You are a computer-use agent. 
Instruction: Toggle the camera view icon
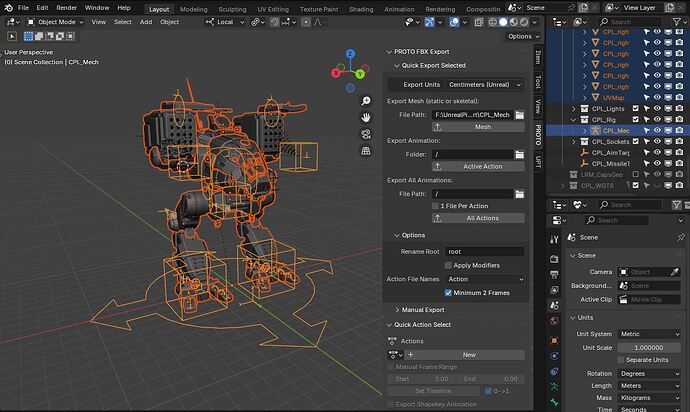click(366, 134)
